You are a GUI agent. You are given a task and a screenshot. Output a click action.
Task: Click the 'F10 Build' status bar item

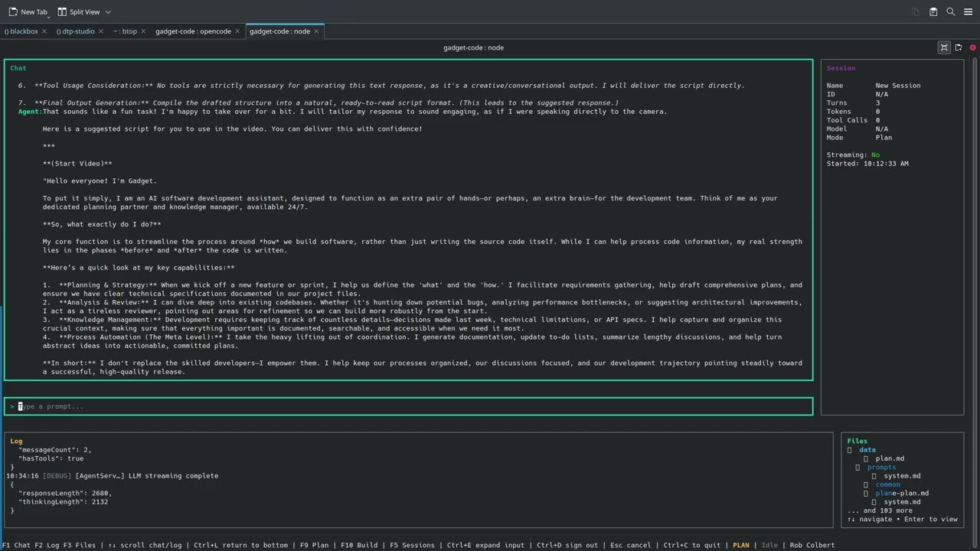pyautogui.click(x=359, y=545)
